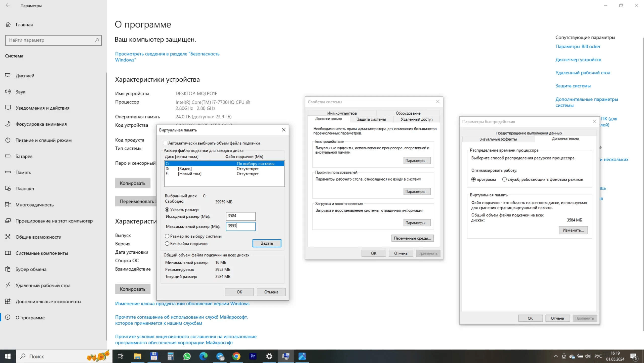644x363 pixels.
Task: Click the 'Исходный размер' input field
Action: 240,216
